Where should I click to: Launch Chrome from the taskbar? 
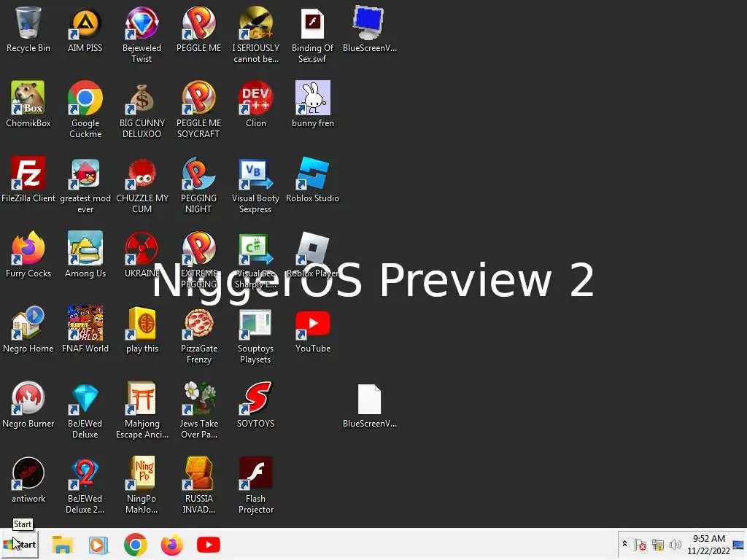[x=135, y=544]
